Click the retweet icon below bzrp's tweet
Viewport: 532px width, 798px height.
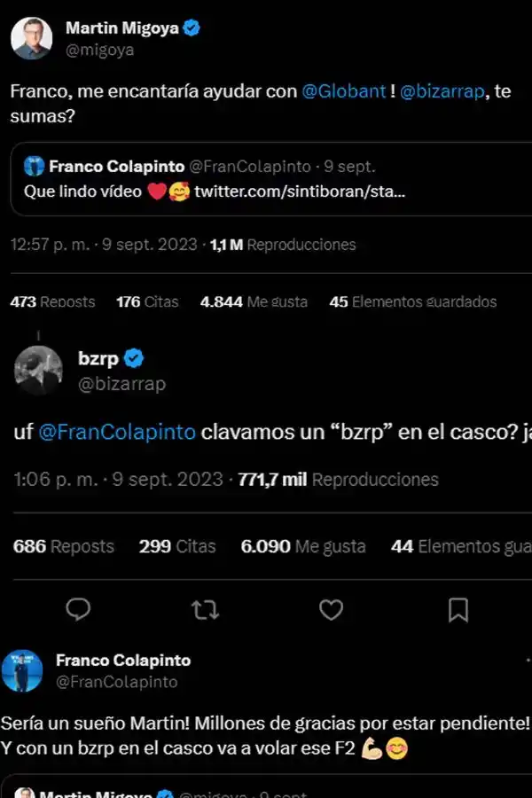pos(204,611)
